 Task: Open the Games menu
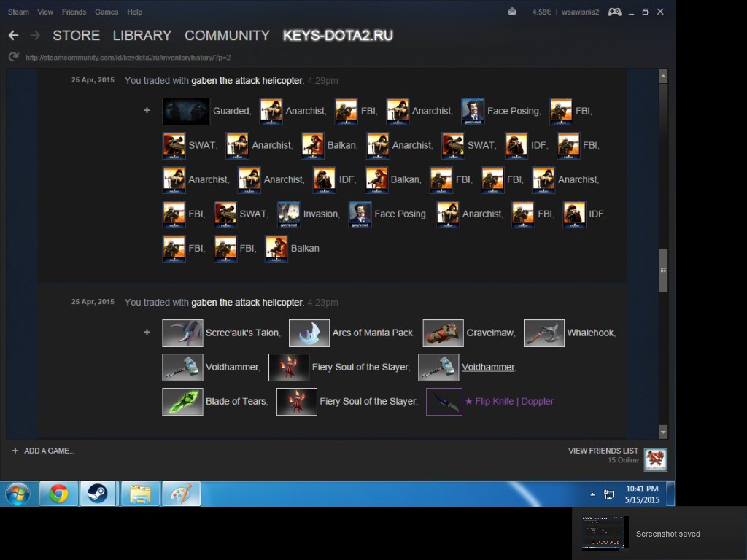107,12
